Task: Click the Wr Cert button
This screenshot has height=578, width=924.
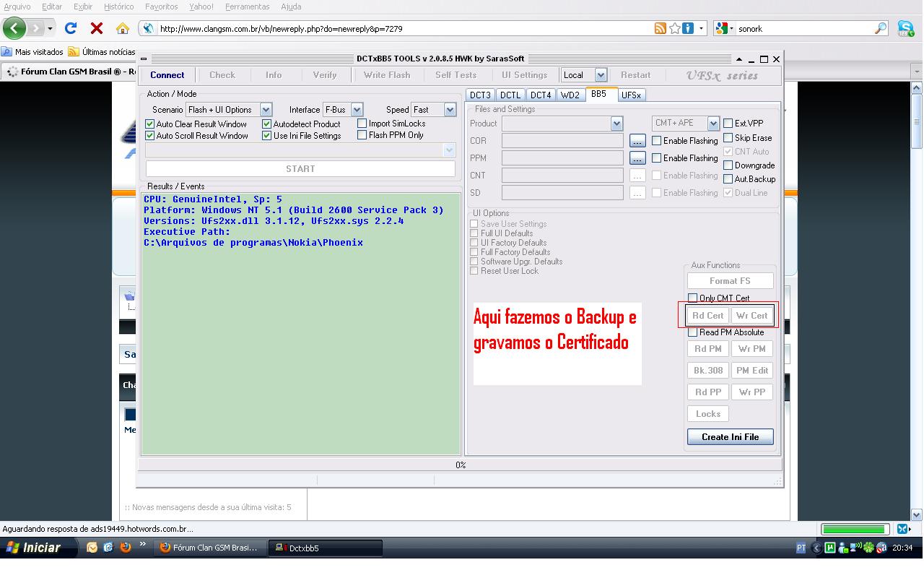Action: tap(751, 316)
